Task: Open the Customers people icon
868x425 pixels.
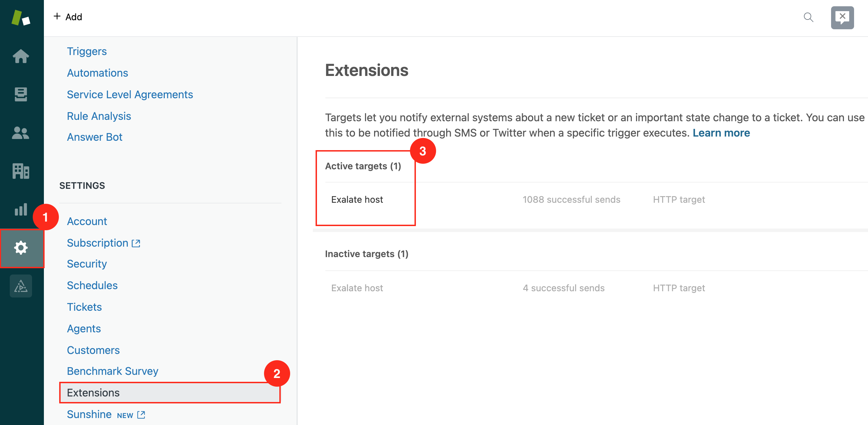Action: click(21, 133)
